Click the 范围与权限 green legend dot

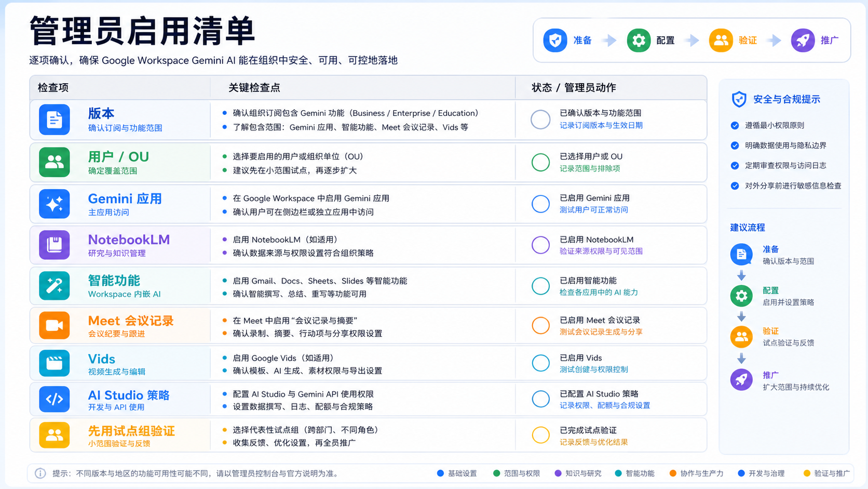coord(496,473)
